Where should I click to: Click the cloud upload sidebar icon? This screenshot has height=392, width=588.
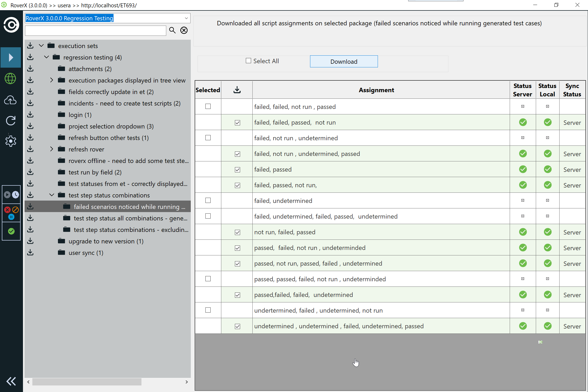11,100
